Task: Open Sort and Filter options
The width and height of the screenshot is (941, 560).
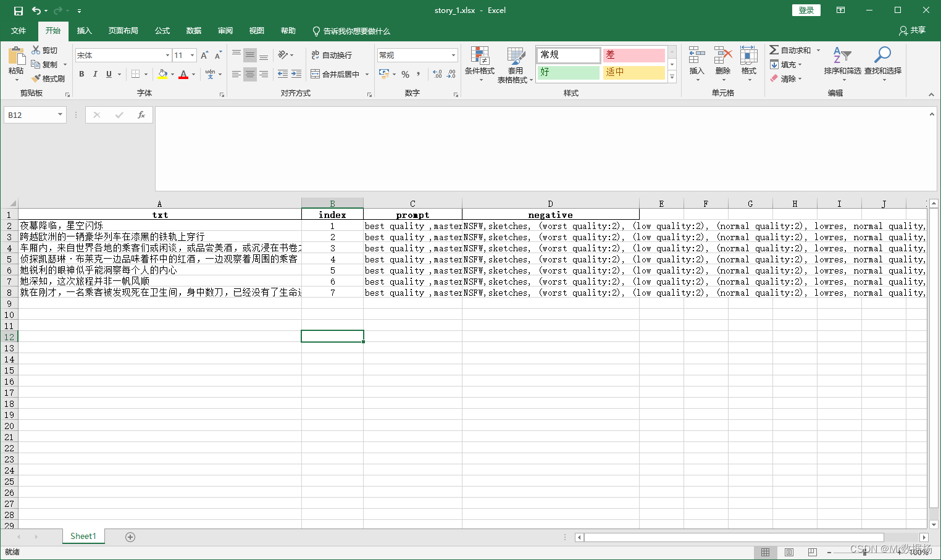Action: (x=842, y=64)
